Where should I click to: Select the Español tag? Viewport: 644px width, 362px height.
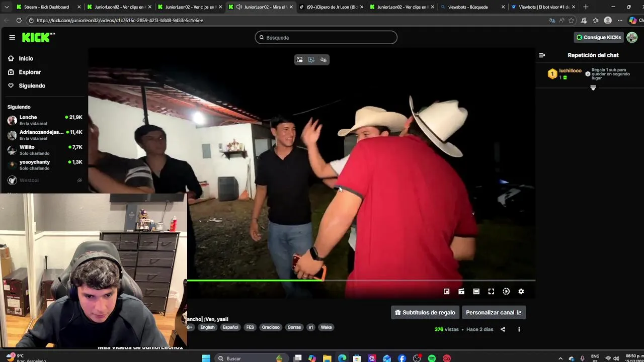click(x=230, y=327)
